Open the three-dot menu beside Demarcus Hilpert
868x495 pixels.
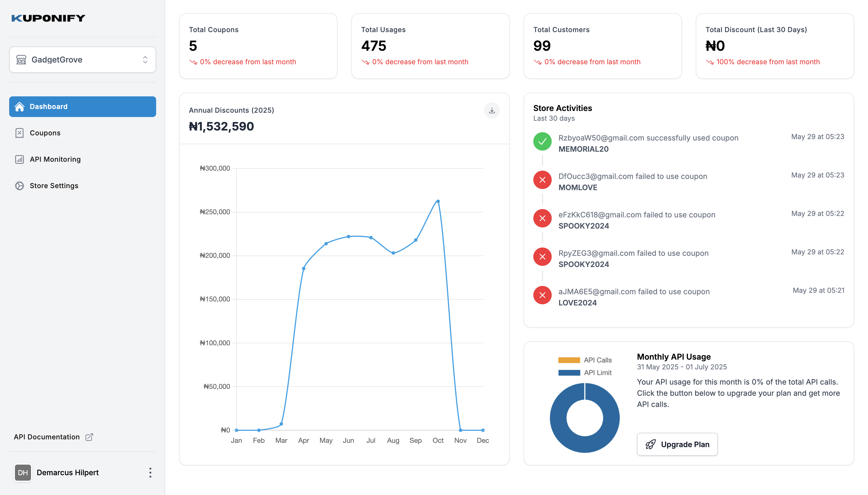coord(150,473)
